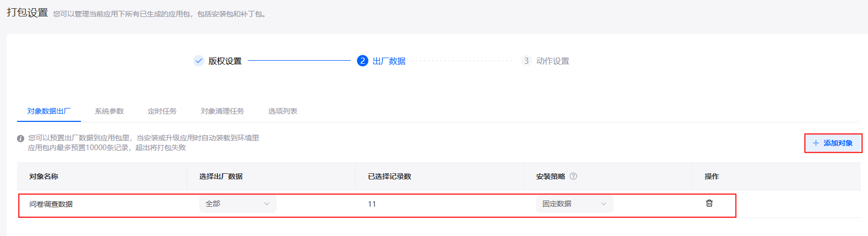Screen dimensions: 868x236
Task: Open the 固定数据 install strategy dropdown
Action: (x=574, y=204)
